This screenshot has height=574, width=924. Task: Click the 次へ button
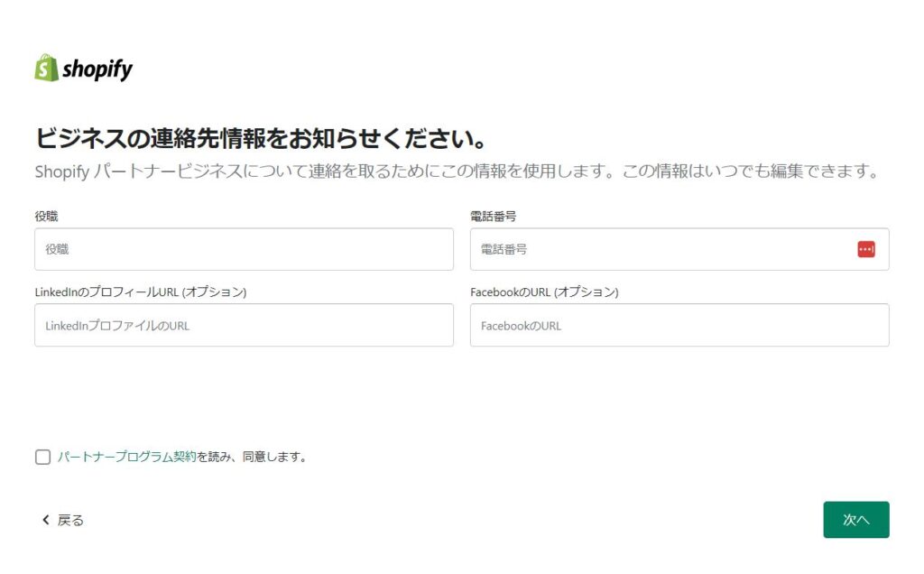[855, 520]
